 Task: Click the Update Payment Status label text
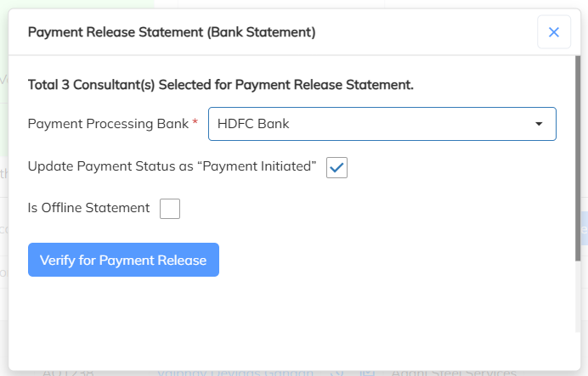pyautogui.click(x=172, y=166)
